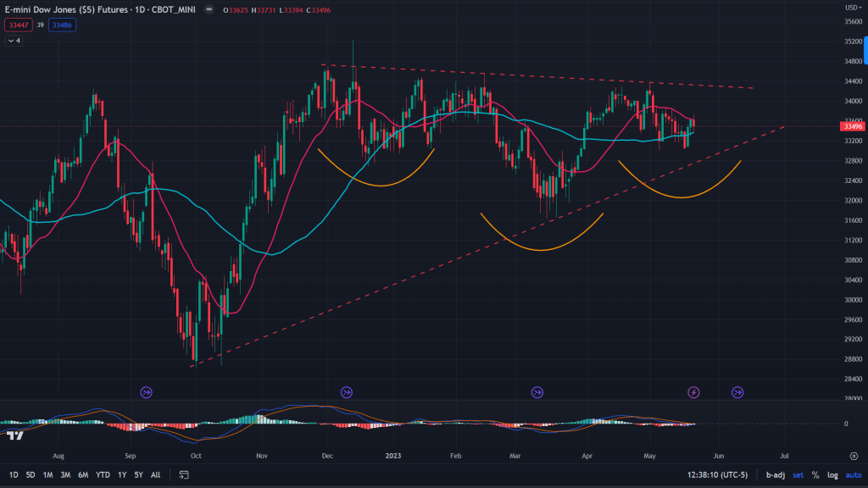Select the 6M time range
Image resolution: width=868 pixels, height=488 pixels.
[83, 475]
